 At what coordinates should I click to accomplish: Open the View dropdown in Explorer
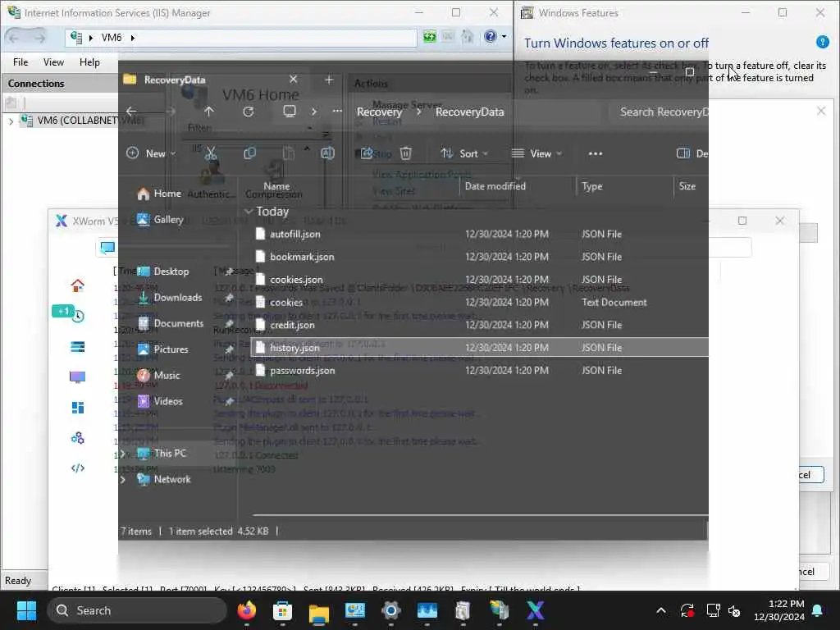pyautogui.click(x=536, y=153)
